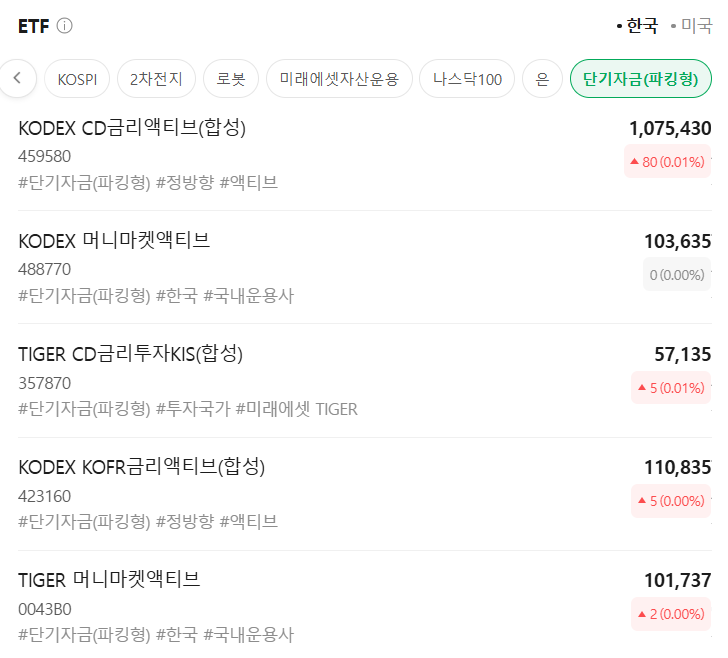Select the 한국 market toggle
The height and width of the screenshot is (658, 728).
pyautogui.click(x=640, y=26)
